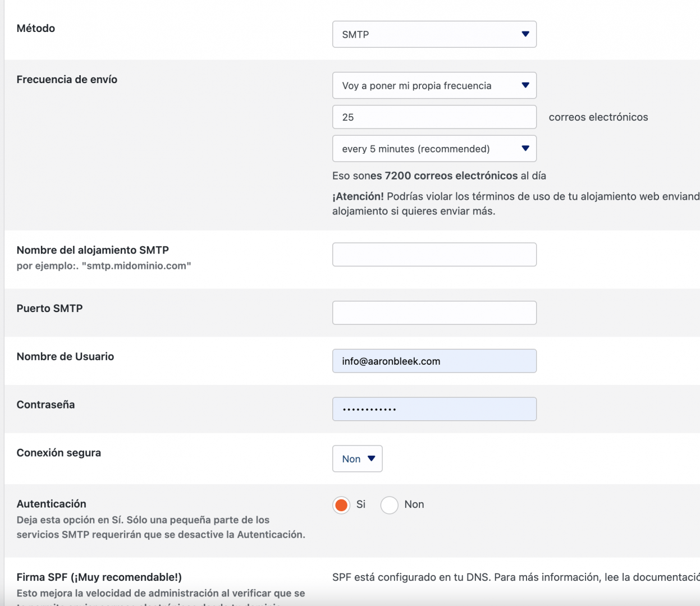This screenshot has width=700, height=606.
Task: Click the '7200 correos electrónicos' text
Action: 451,176
